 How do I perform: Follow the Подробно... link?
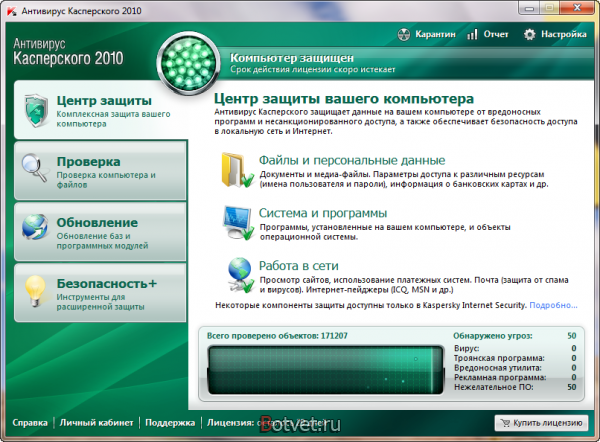(x=553, y=305)
